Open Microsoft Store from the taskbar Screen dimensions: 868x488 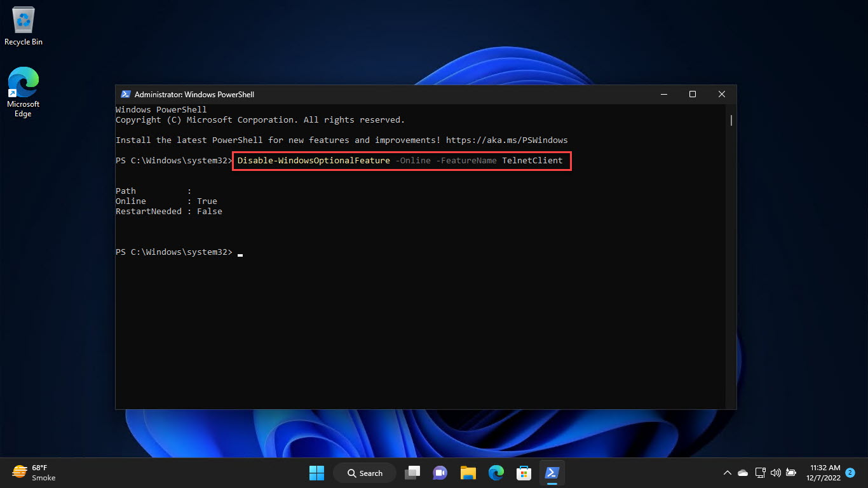tap(524, 473)
